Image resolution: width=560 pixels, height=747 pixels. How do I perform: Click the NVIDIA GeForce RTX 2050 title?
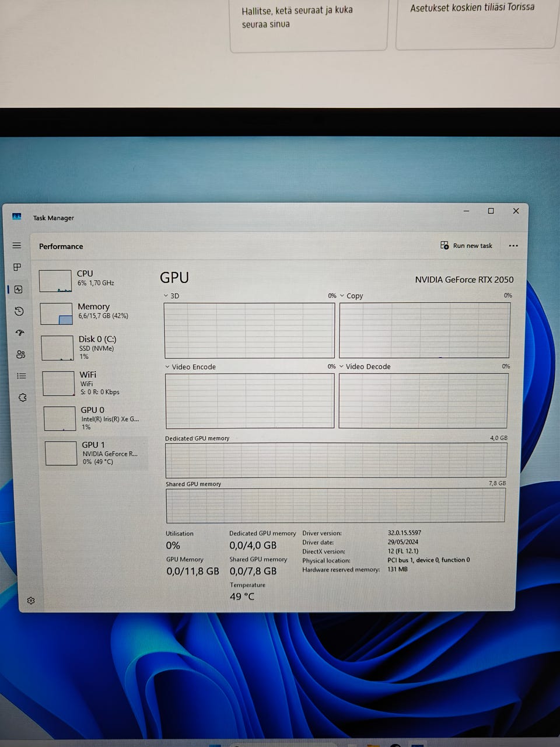(x=464, y=280)
